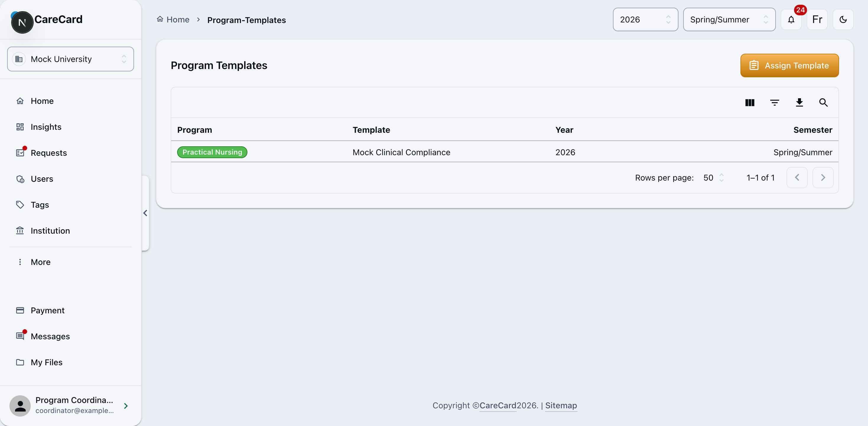Viewport: 868px width, 426px height.
Task: Open Requests in sidebar
Action: (x=71, y=153)
